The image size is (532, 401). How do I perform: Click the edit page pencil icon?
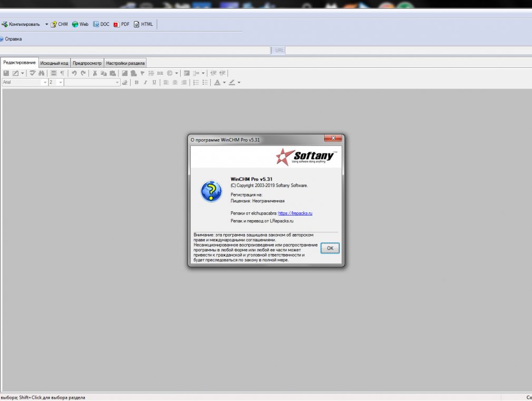pos(16,73)
